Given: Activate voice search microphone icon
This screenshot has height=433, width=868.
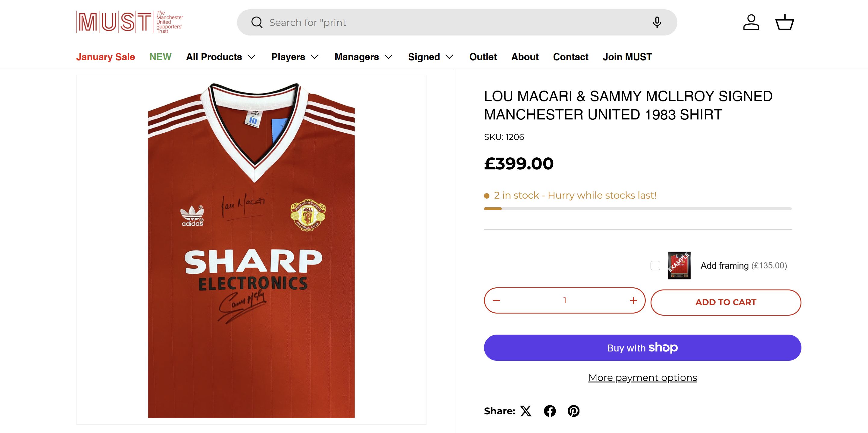Looking at the screenshot, I should pyautogui.click(x=657, y=23).
